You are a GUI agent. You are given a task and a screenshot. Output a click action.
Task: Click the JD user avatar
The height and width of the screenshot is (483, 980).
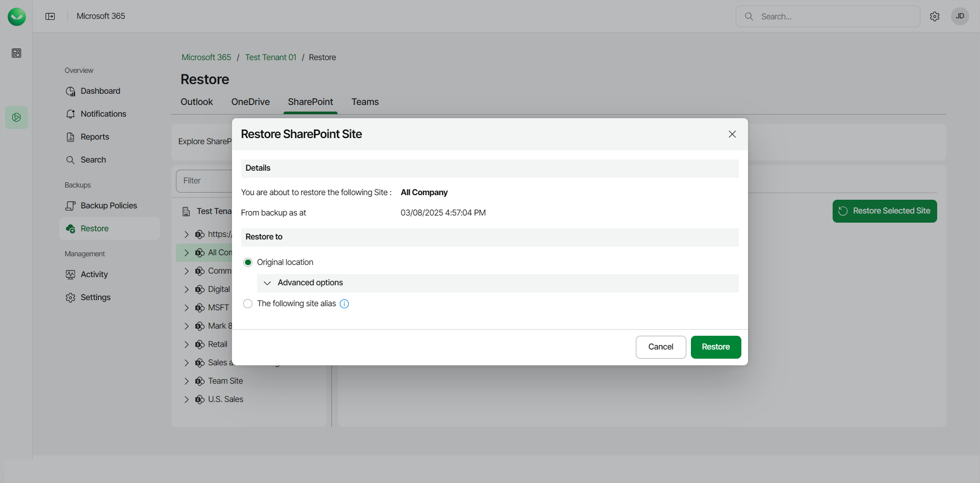(960, 16)
